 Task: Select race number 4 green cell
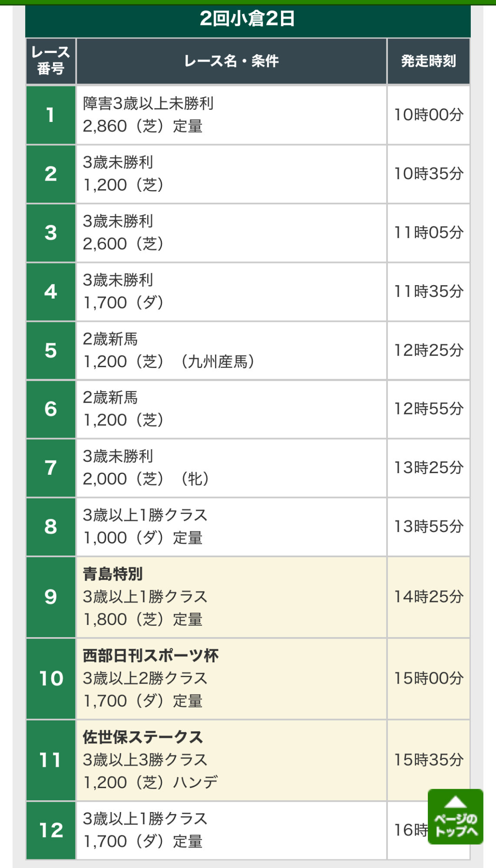click(51, 292)
